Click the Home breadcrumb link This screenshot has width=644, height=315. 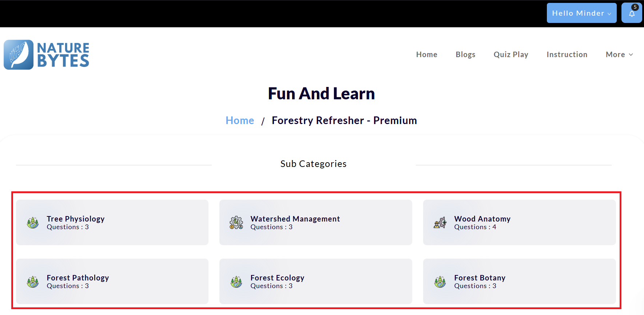pos(240,120)
